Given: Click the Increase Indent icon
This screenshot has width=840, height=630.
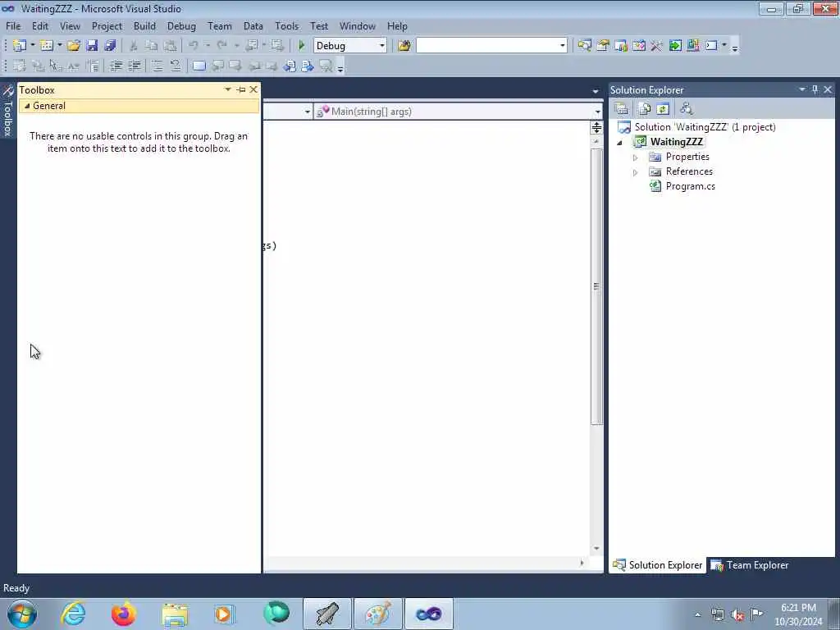Looking at the screenshot, I should [135, 66].
